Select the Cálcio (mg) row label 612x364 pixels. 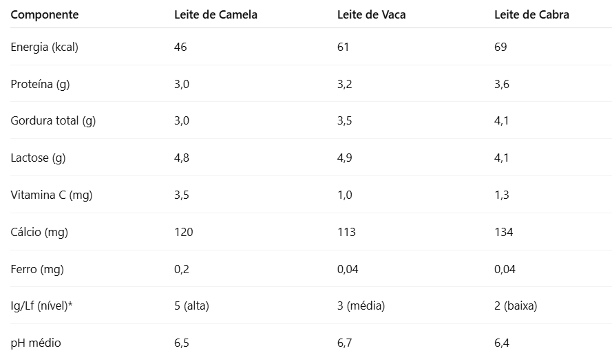[39, 232]
